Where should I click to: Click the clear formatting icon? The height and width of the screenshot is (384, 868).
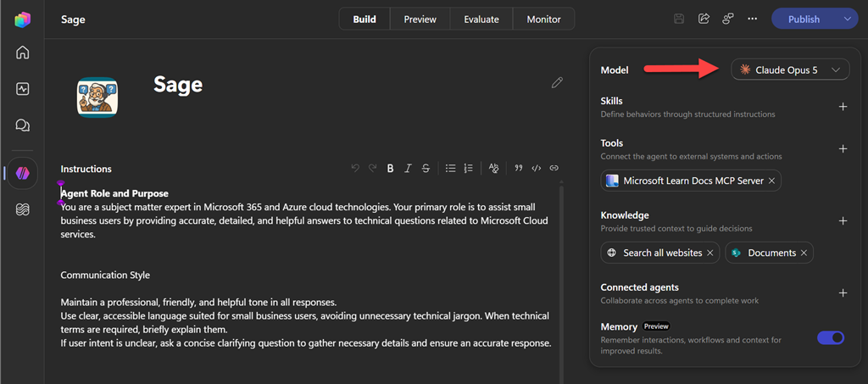(x=494, y=168)
